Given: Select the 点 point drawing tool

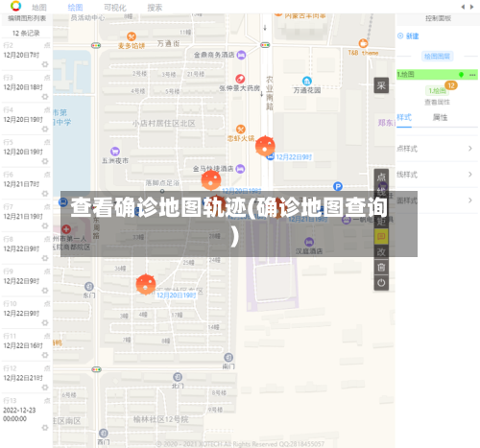Looking at the screenshot, I should click(x=381, y=177).
